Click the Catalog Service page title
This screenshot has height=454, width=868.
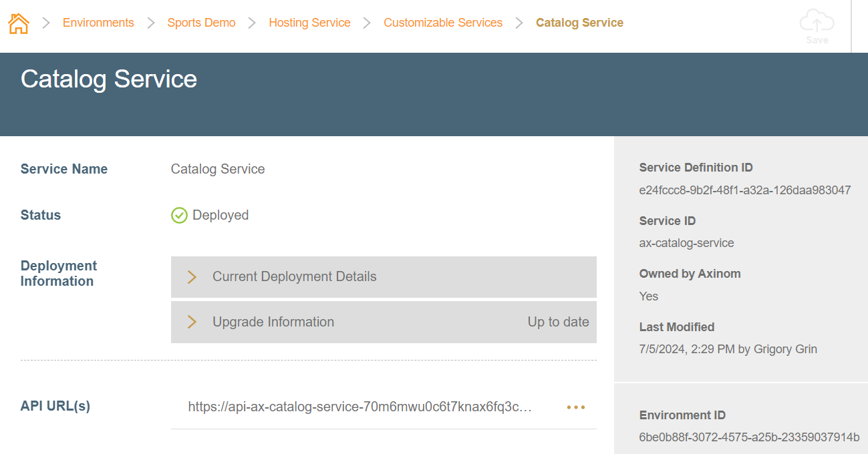(x=109, y=79)
